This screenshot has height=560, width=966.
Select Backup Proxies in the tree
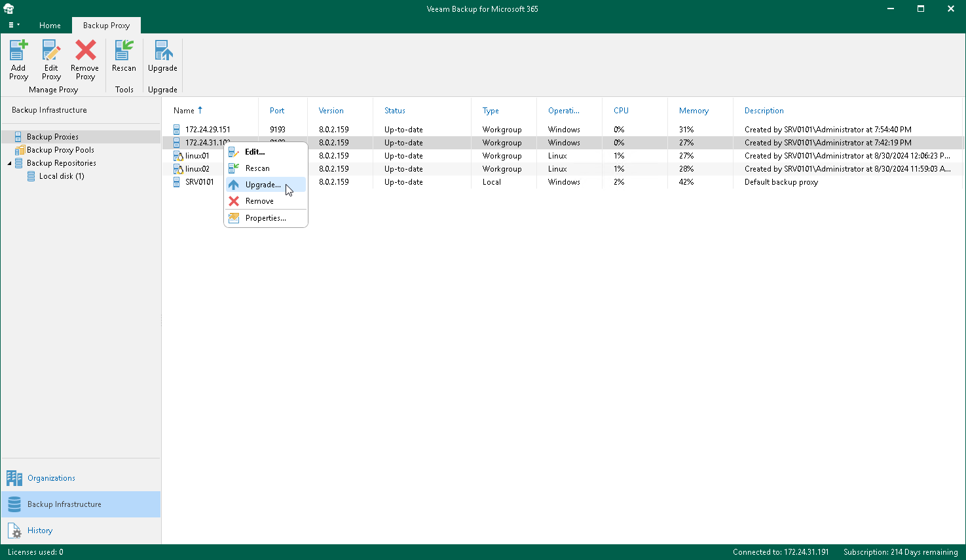pyautogui.click(x=52, y=137)
